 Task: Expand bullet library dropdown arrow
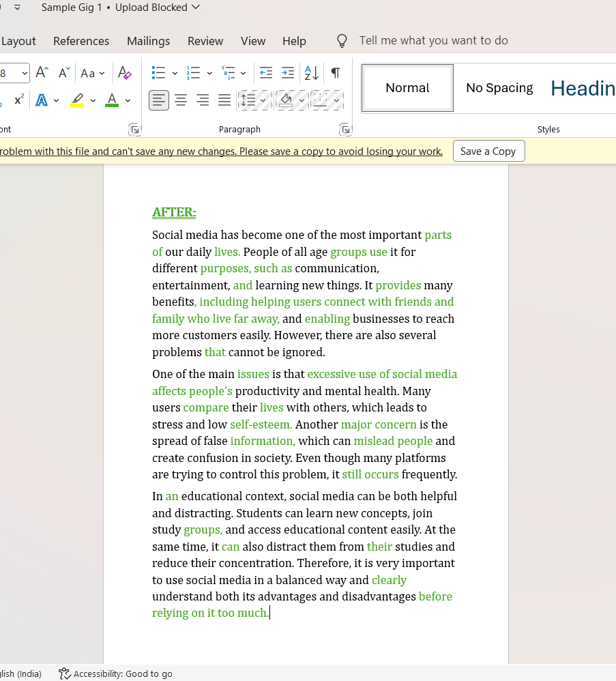175,74
